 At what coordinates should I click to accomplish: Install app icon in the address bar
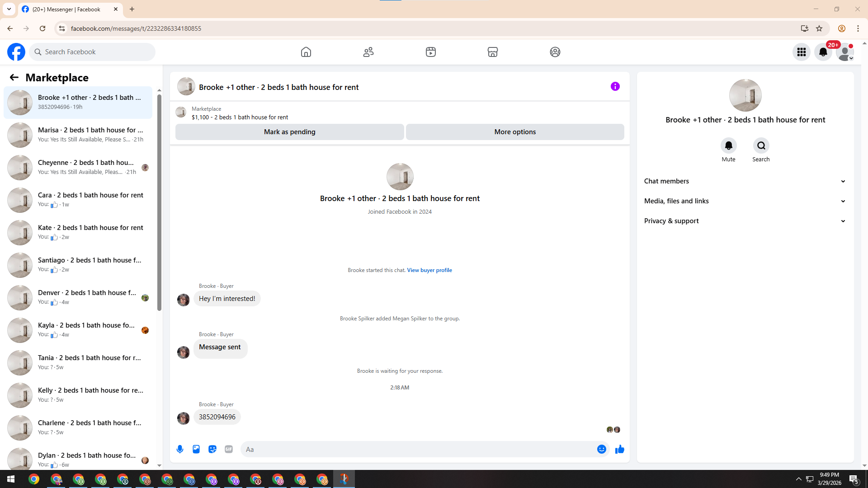pyautogui.click(x=805, y=28)
